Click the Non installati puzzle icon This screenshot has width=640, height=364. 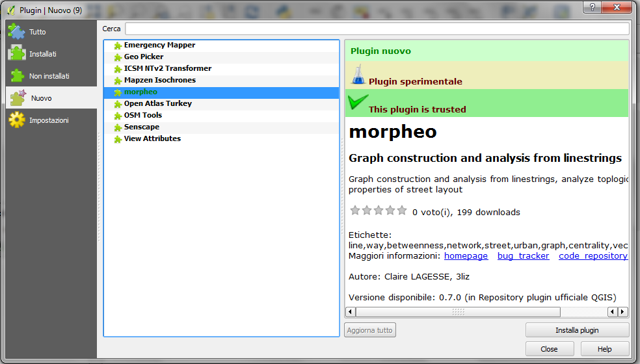(17, 75)
